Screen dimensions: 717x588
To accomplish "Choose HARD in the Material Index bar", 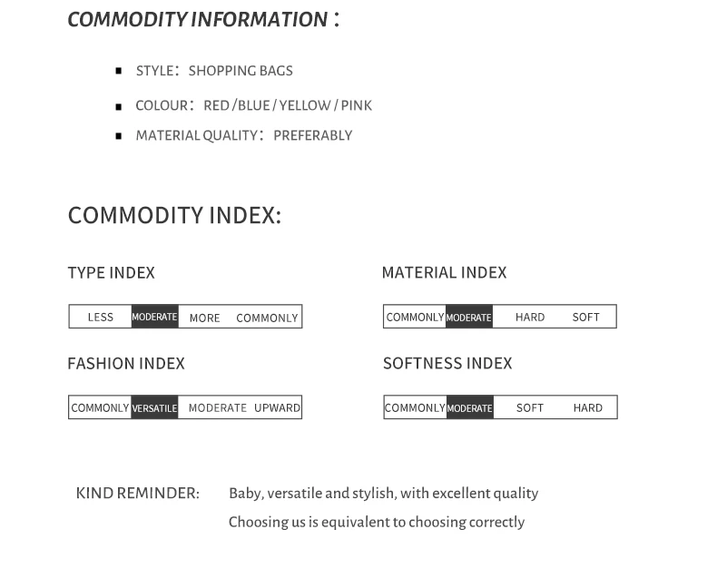I will coord(530,317).
